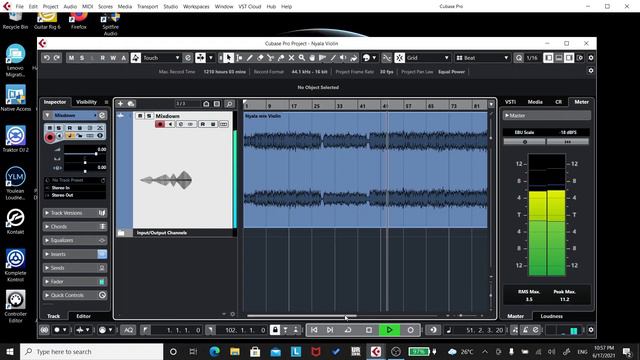
Task: Toggle Mute on the Mixdown track
Action: click(140, 116)
